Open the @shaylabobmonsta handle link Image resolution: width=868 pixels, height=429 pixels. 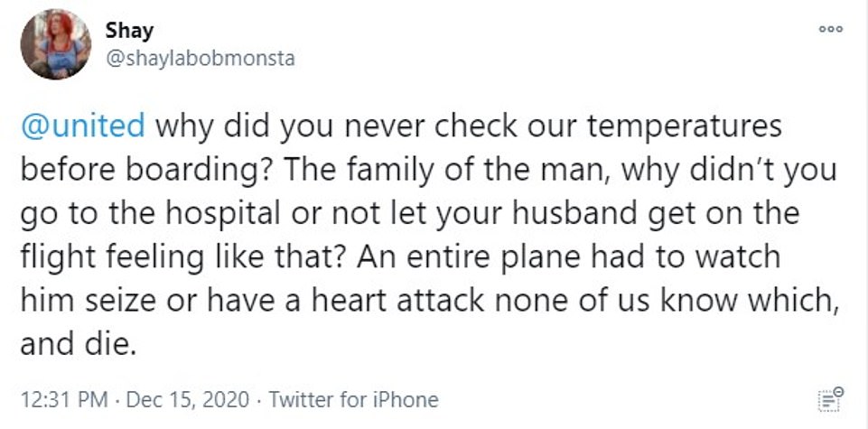200,59
